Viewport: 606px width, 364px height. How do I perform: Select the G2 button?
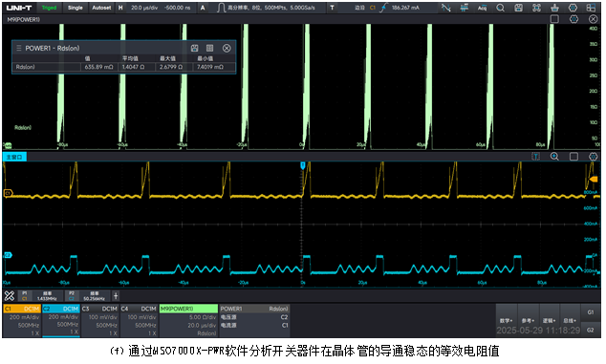pos(591,330)
